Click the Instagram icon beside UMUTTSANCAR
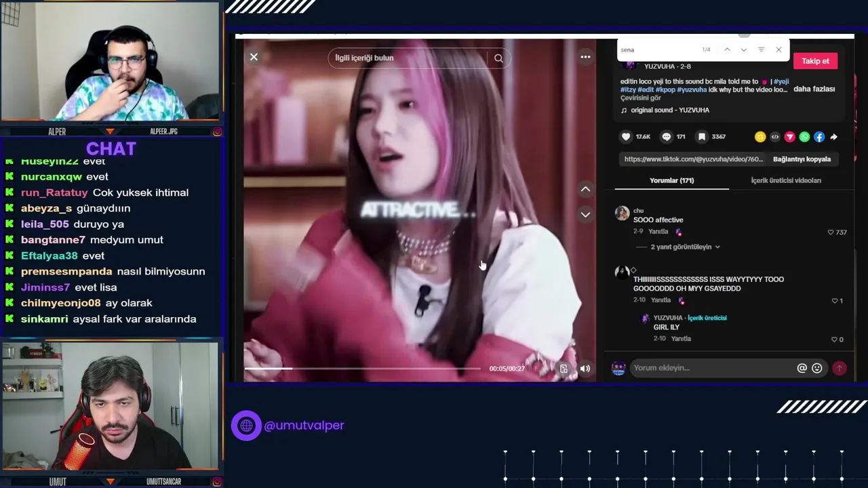Screen dimensions: 868x488 tap(217, 482)
